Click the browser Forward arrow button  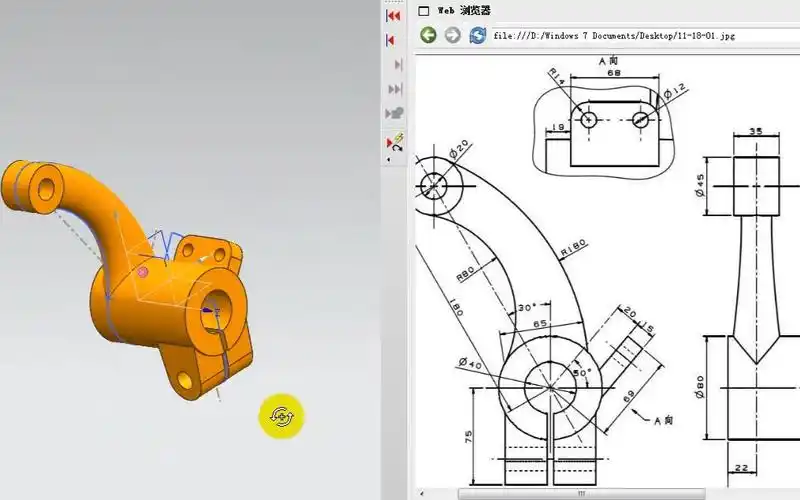pyautogui.click(x=452, y=35)
